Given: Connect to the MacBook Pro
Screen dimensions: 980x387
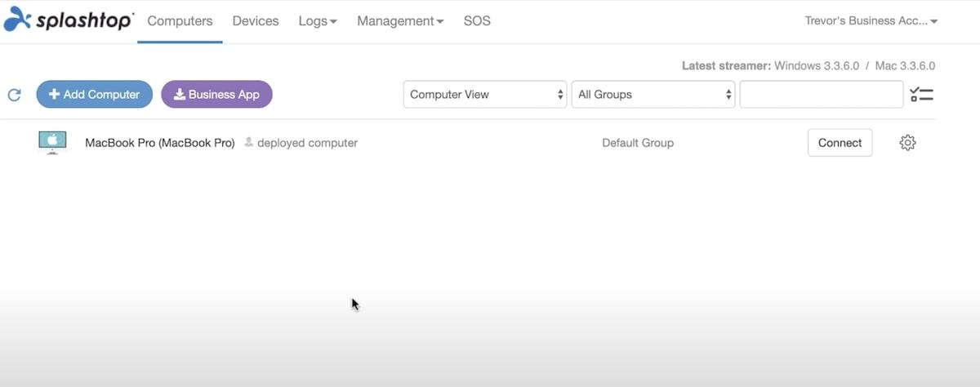Looking at the screenshot, I should click(840, 143).
